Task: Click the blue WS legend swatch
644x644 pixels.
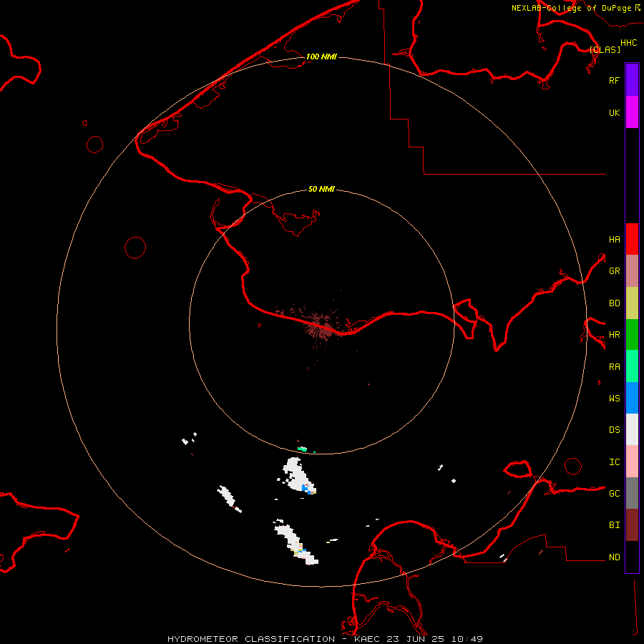Action: click(x=632, y=398)
